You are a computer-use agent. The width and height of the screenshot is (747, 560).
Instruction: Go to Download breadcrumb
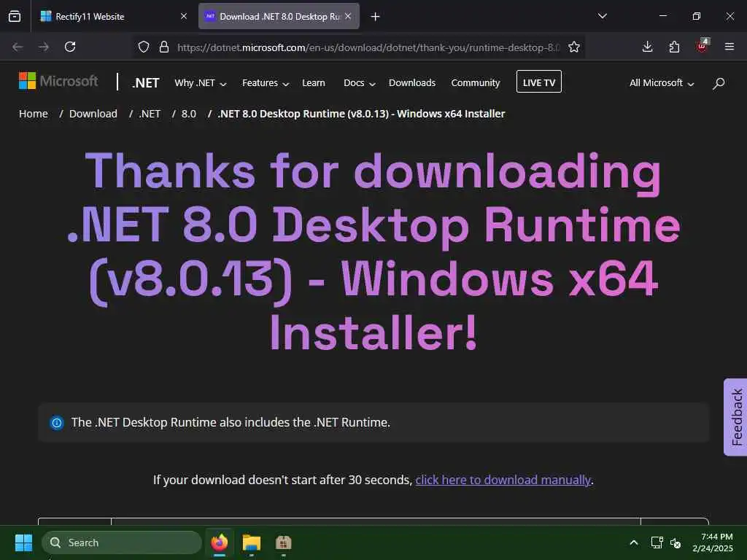click(93, 114)
